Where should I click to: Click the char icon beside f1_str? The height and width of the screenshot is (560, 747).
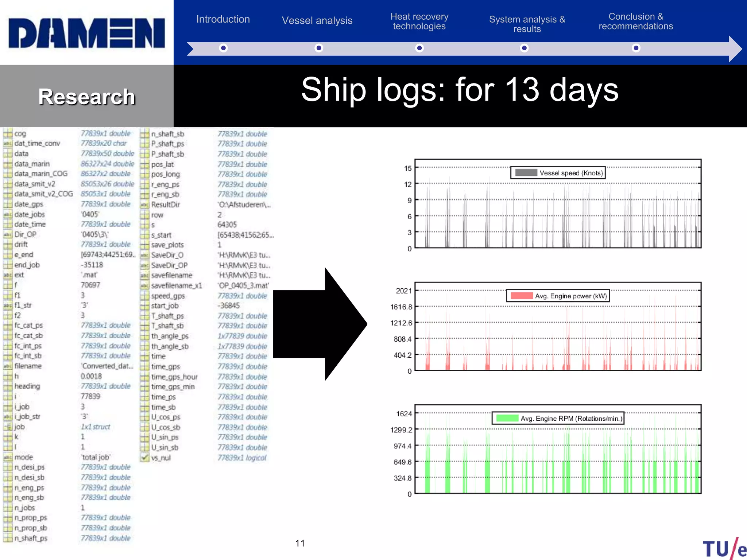[x=8, y=305]
